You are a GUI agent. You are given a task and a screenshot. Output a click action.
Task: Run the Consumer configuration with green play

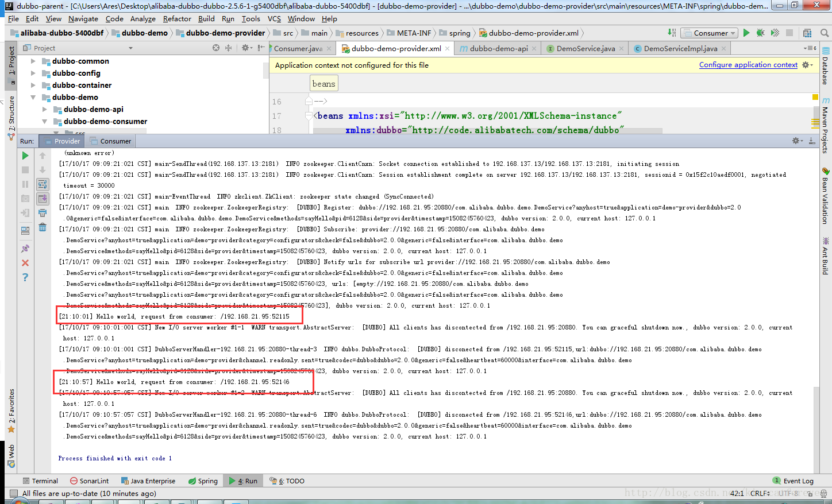pos(746,33)
